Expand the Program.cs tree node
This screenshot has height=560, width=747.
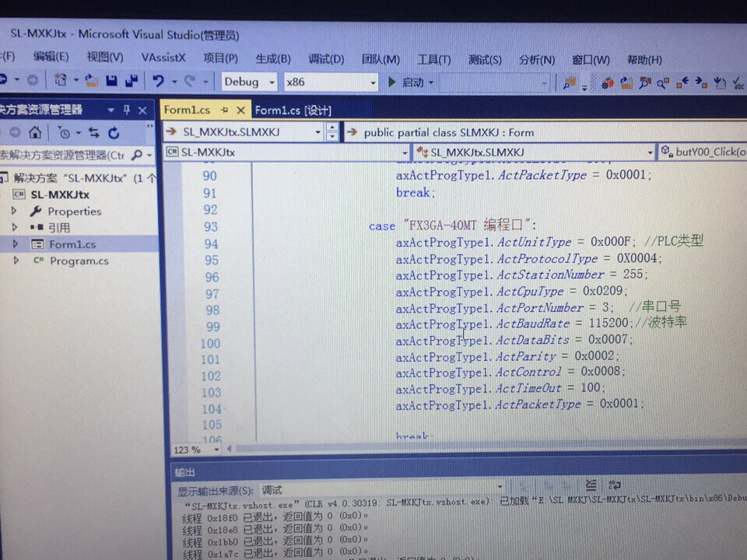(16, 261)
